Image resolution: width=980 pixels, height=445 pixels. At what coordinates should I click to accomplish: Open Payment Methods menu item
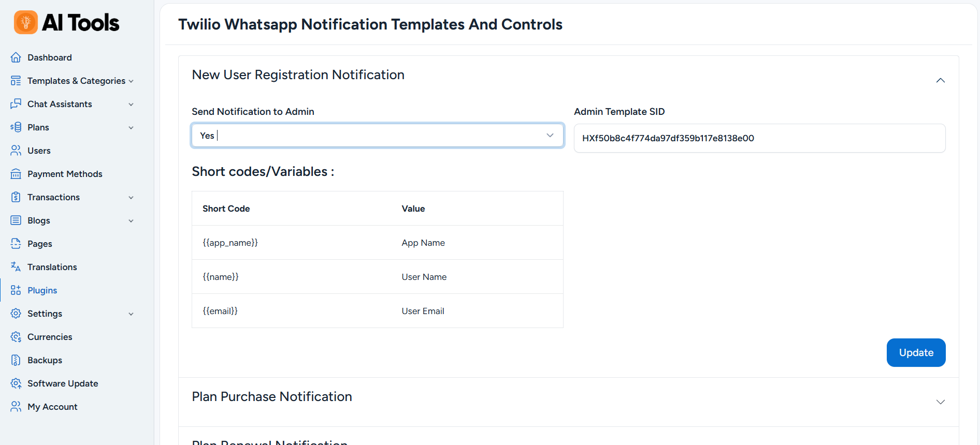pos(65,174)
